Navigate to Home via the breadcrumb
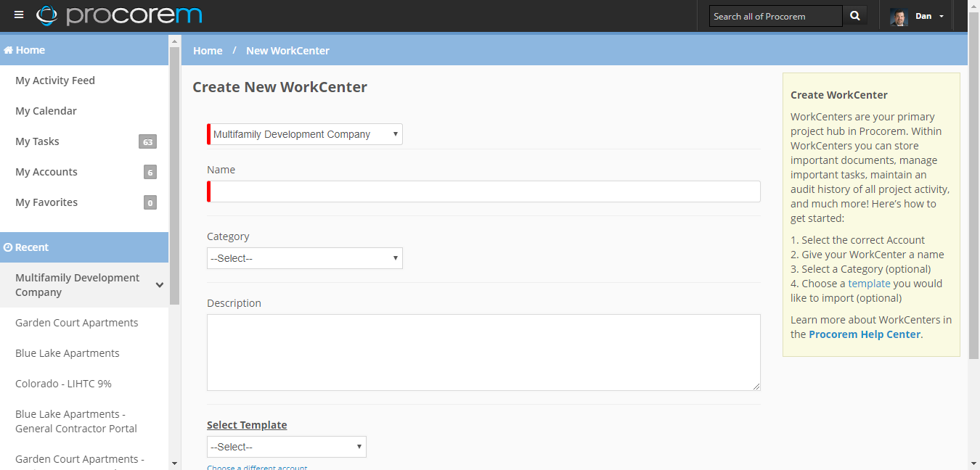Image resolution: width=980 pixels, height=470 pixels. (x=208, y=50)
